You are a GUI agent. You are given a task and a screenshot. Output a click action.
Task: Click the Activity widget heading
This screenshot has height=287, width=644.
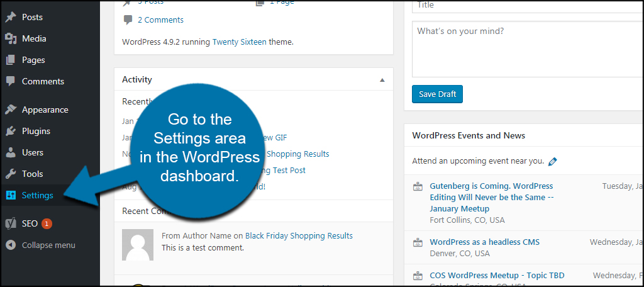point(137,79)
